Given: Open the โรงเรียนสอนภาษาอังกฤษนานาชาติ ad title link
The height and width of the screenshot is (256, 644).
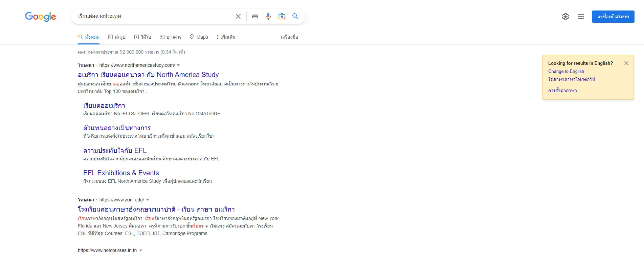Looking at the screenshot, I should (x=156, y=209).
